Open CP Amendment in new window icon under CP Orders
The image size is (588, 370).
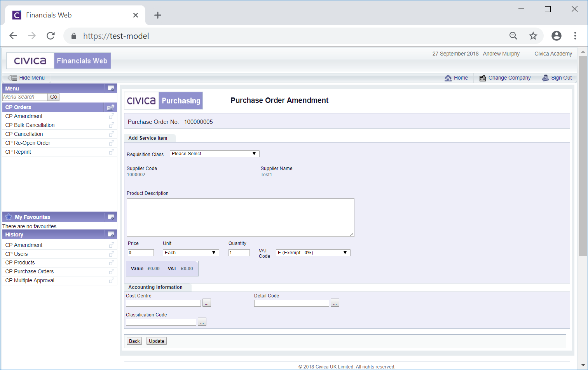(112, 116)
